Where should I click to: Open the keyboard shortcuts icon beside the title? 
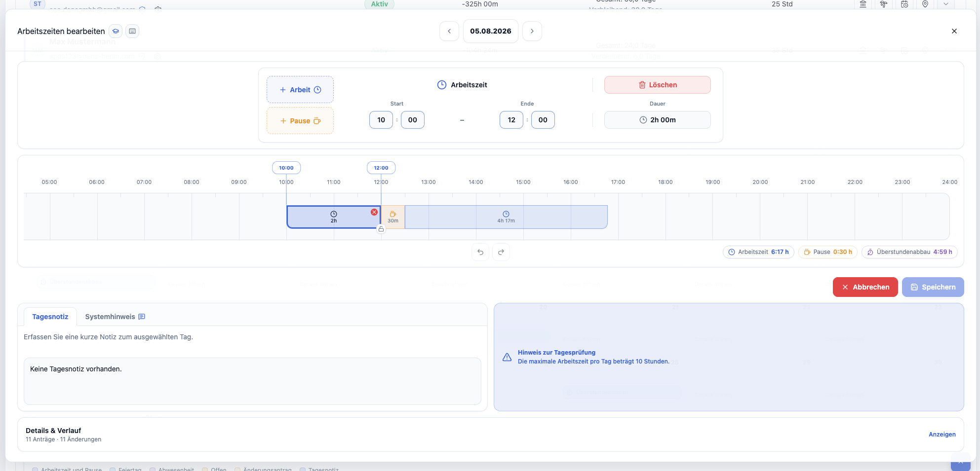[132, 31]
